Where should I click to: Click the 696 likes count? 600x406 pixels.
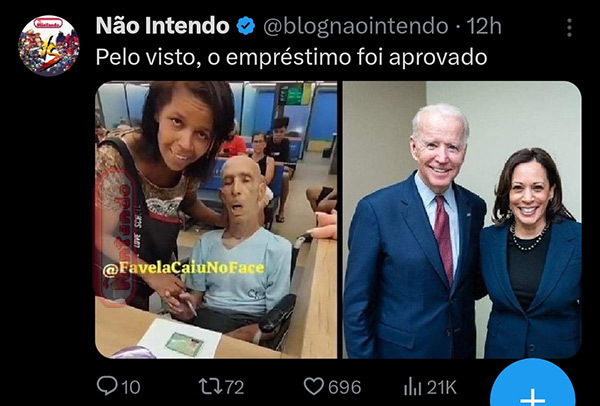coord(344,387)
